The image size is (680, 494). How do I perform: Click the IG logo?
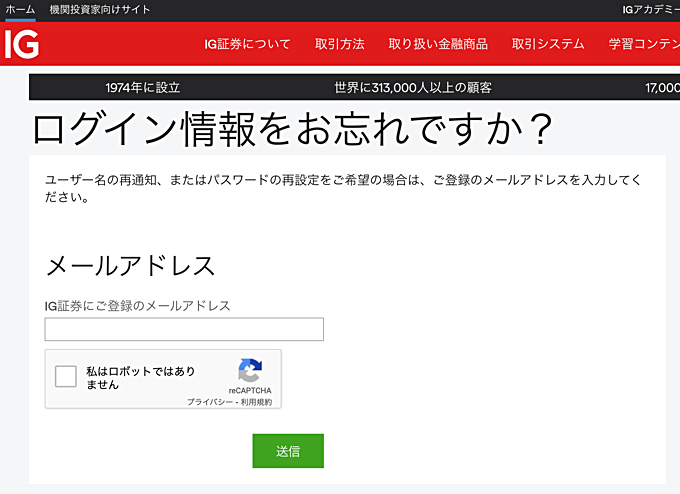[x=22, y=44]
